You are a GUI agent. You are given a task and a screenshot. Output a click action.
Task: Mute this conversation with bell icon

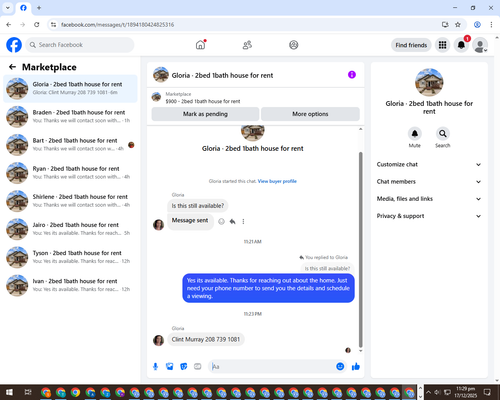(414, 134)
